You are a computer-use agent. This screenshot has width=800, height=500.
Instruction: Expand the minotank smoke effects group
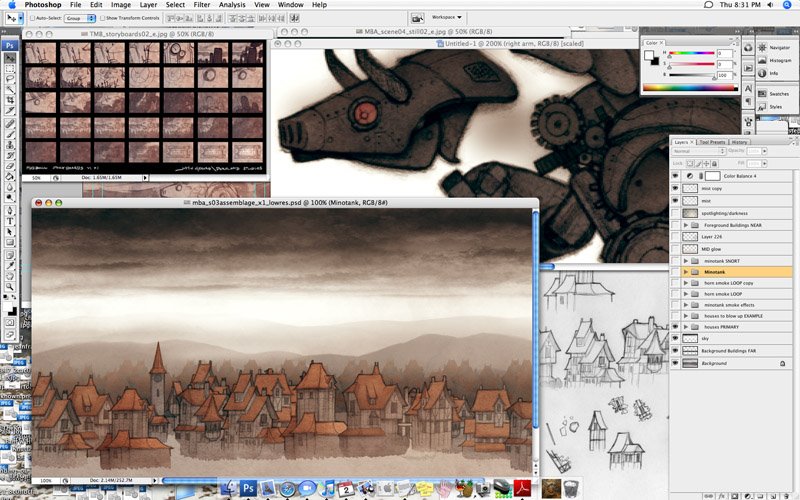pos(686,305)
